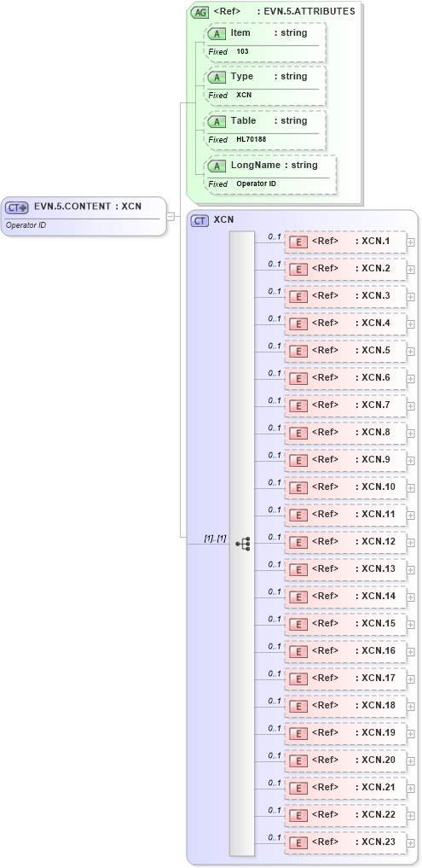The width and height of the screenshot is (422, 868).
Task: Select the fixed value 103
Action: pyautogui.click(x=242, y=51)
